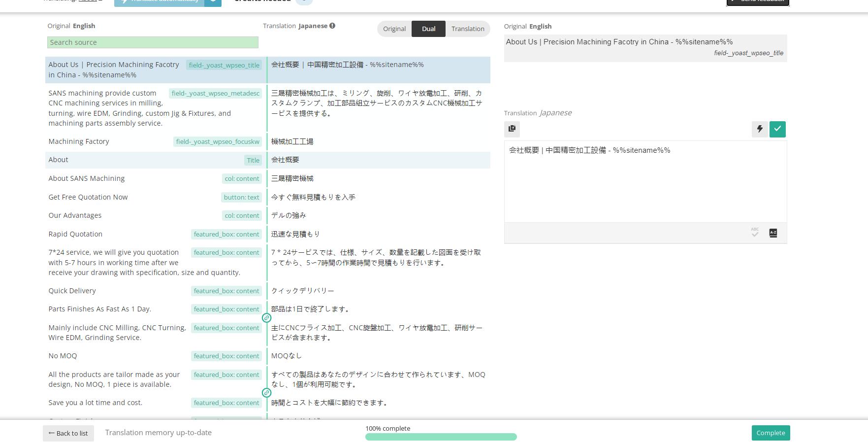Switch to Dual view mode
Viewport: 868px width, 444px height.
(428, 29)
